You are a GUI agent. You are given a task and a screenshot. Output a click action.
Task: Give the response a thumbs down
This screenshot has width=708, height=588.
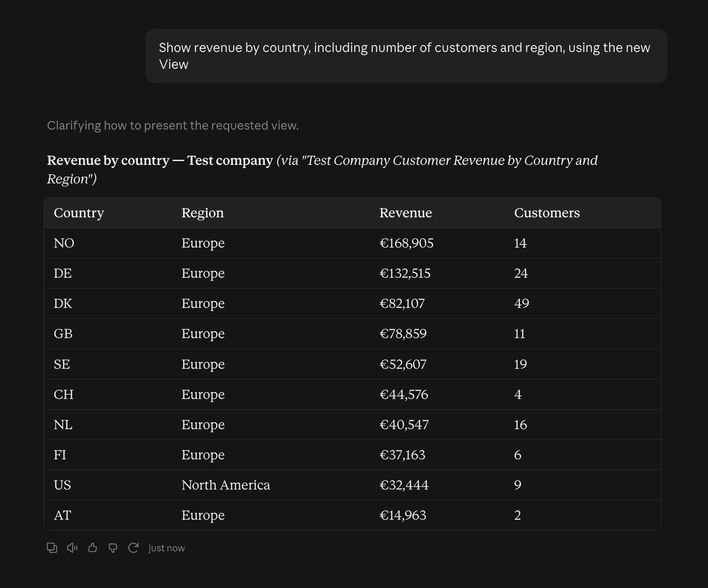[x=113, y=548]
